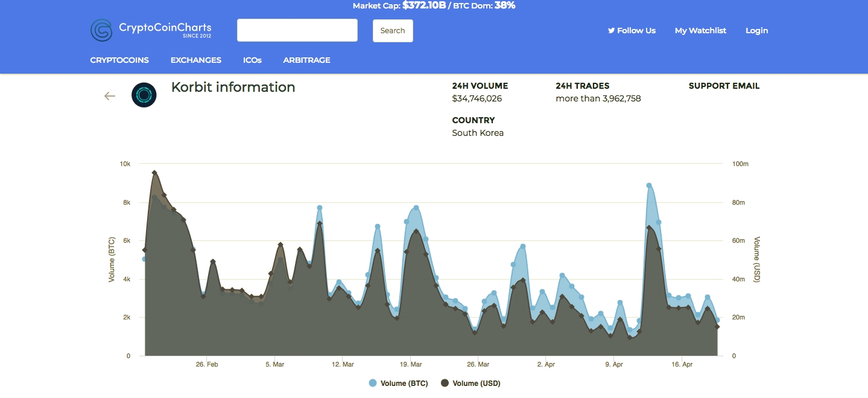This screenshot has height=398, width=868.
Task: Click the Twitter bird icon
Action: pos(611,30)
